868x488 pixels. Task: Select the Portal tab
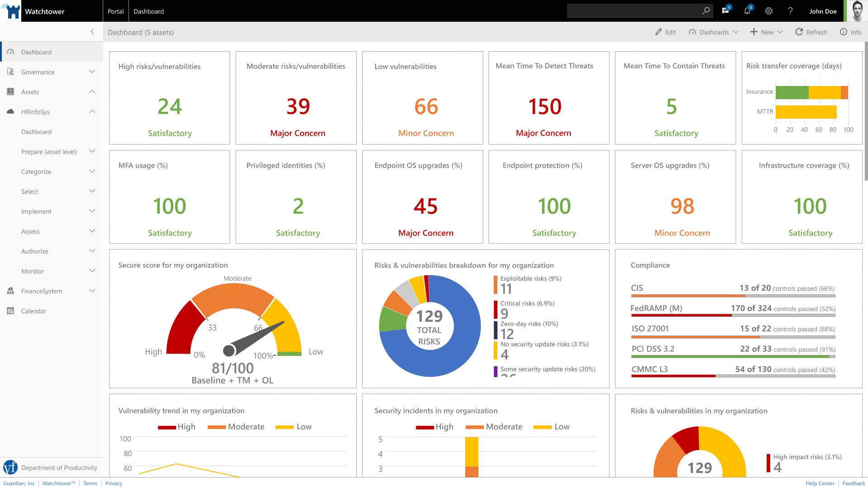click(x=116, y=11)
